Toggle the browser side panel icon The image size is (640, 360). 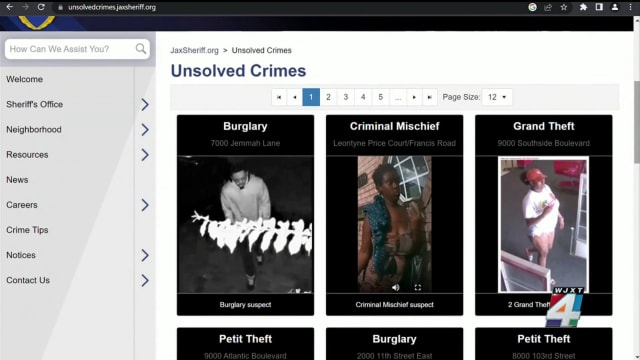(599, 7)
